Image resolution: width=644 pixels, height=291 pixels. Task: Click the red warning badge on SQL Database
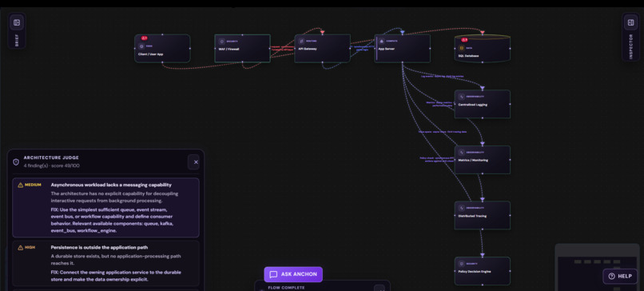click(x=464, y=40)
